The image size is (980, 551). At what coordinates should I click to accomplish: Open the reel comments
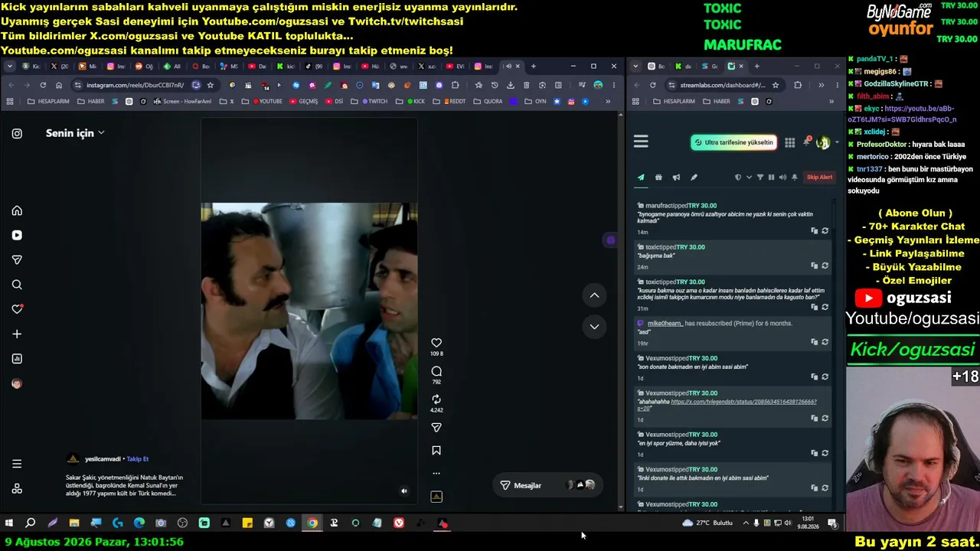(x=436, y=371)
